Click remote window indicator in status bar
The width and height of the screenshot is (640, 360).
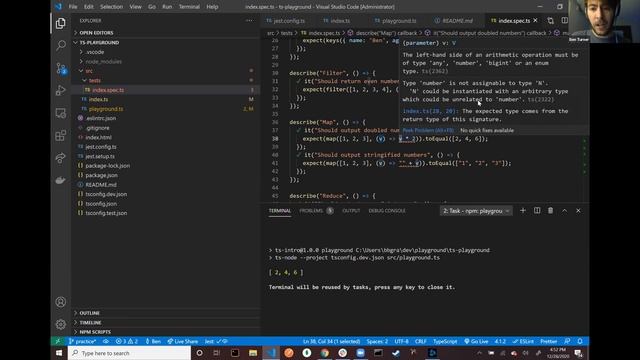[58, 341]
